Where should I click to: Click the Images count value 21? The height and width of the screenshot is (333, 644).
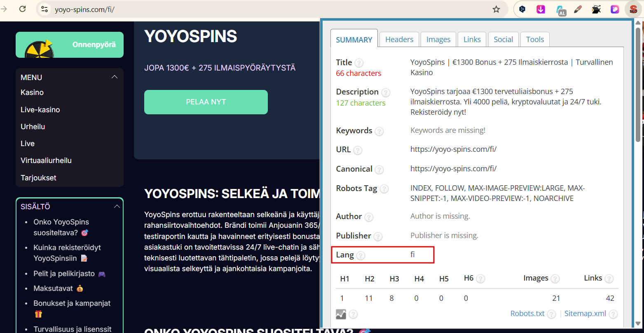556,298
